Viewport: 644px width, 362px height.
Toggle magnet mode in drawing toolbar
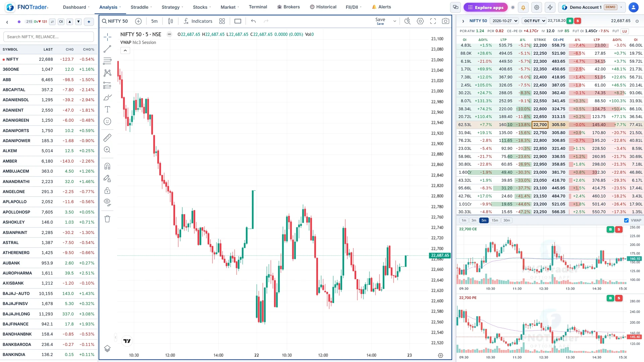click(x=107, y=166)
